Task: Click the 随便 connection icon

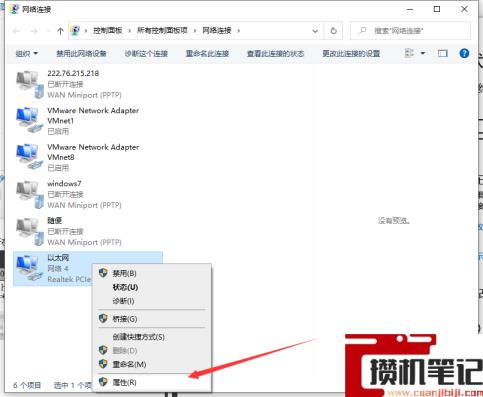Action: coord(29,232)
